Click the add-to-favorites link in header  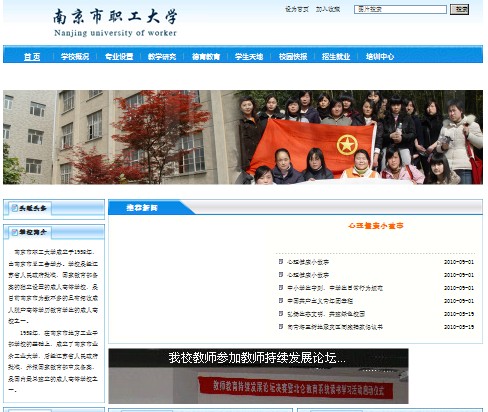point(328,9)
